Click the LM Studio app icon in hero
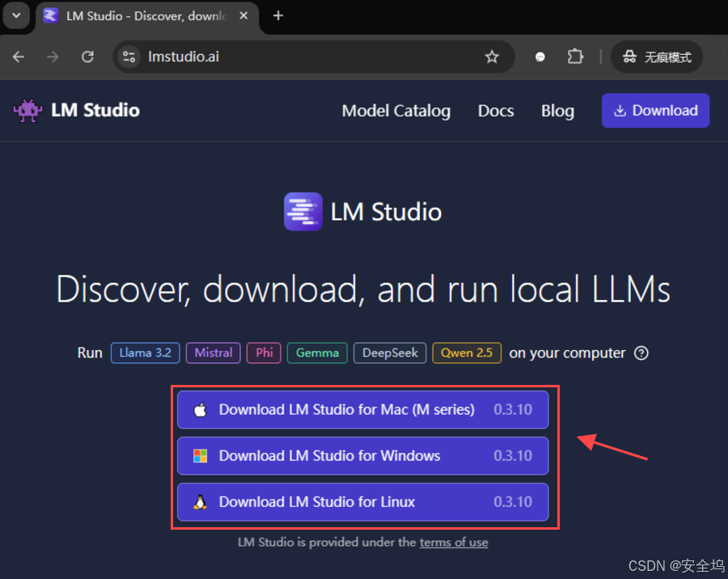 [303, 212]
